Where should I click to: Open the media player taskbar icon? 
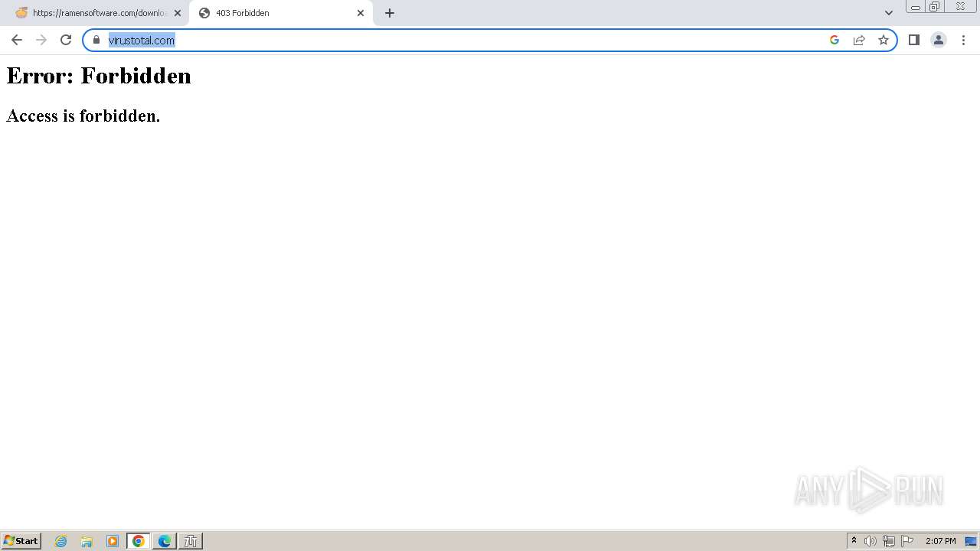[x=113, y=541]
